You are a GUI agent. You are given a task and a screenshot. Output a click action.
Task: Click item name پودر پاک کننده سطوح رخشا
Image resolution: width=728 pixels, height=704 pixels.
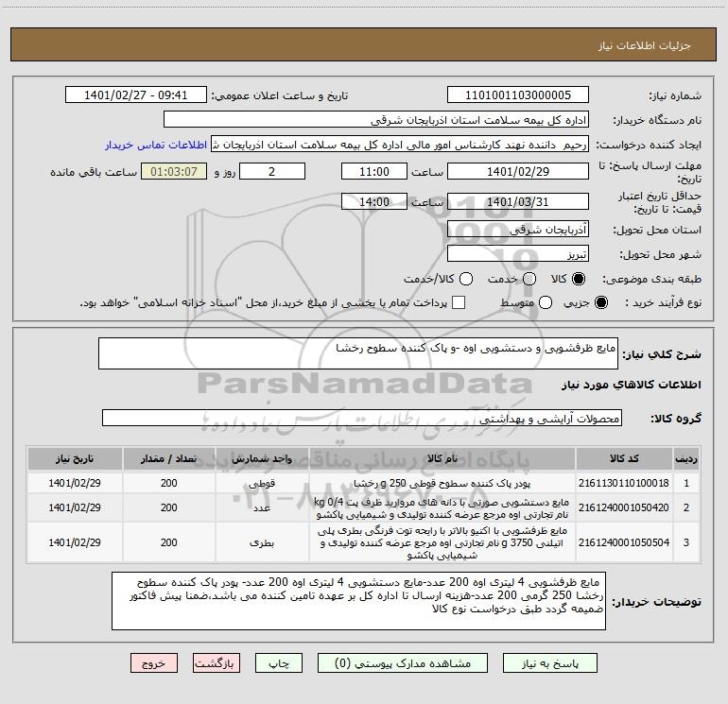coord(442,483)
